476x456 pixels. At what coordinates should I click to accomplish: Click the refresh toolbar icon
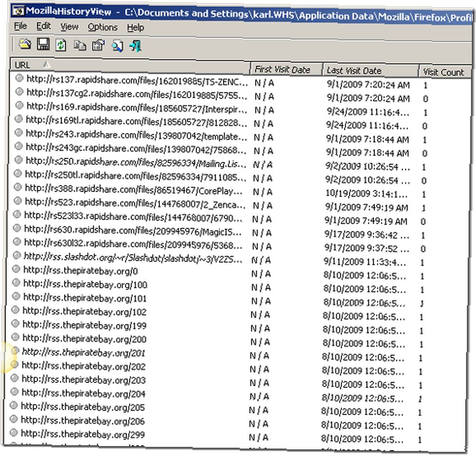[61, 46]
